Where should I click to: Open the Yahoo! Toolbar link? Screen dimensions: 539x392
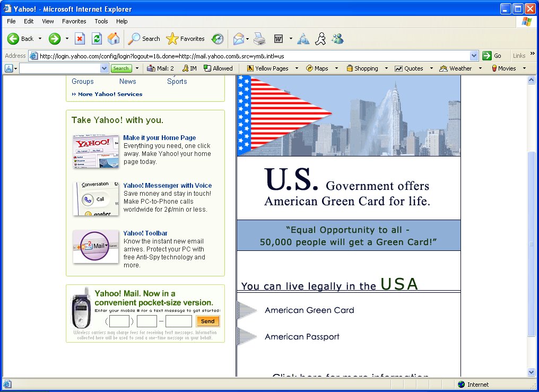point(145,233)
